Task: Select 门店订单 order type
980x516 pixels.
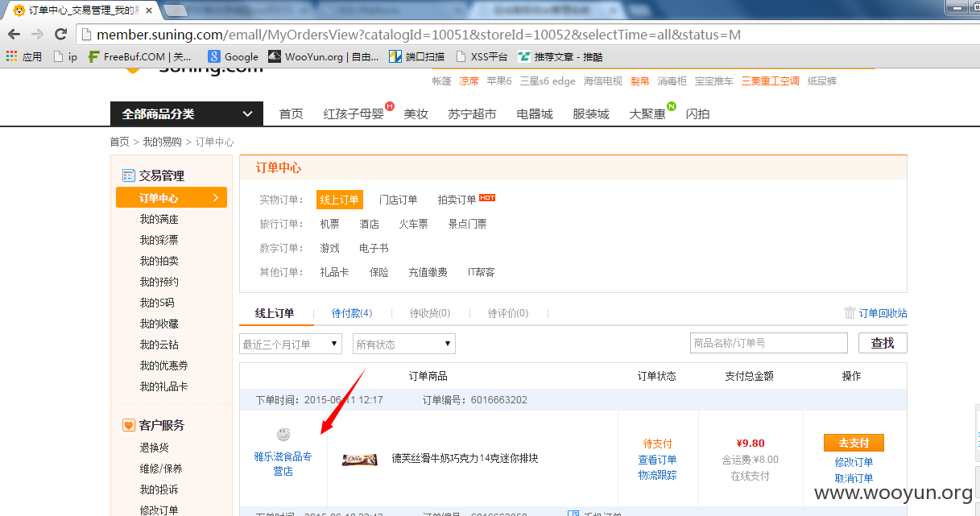Action: click(x=399, y=200)
